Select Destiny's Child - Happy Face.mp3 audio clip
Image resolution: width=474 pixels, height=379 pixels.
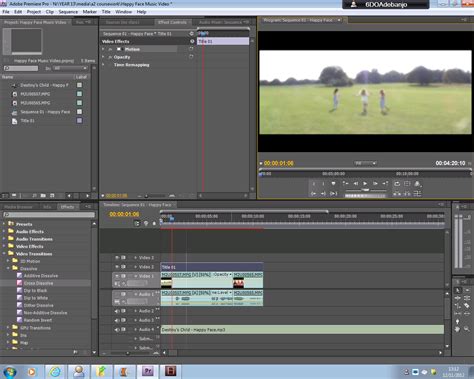coord(302,330)
